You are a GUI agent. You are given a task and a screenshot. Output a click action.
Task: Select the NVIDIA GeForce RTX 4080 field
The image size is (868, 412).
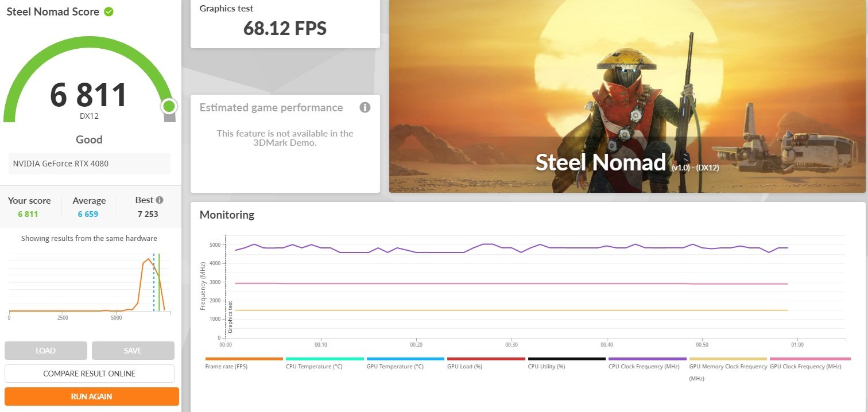tap(90, 164)
